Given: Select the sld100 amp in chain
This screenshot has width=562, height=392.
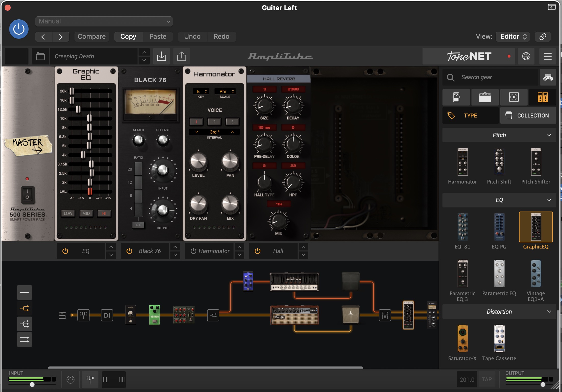Looking at the screenshot, I should point(294,282).
